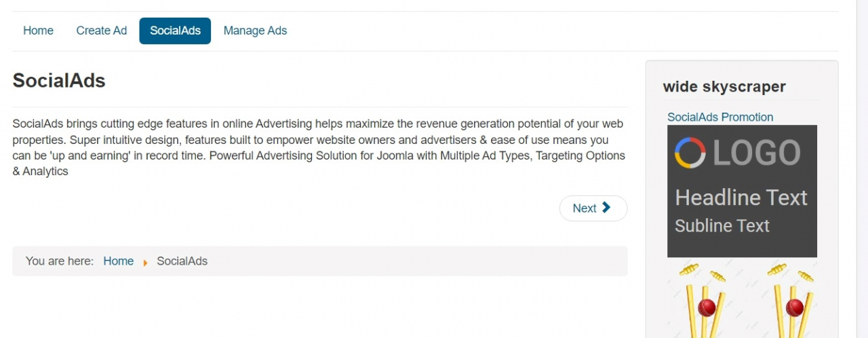
Task: Click the chevron arrow inside the Next button
Action: pos(606,208)
